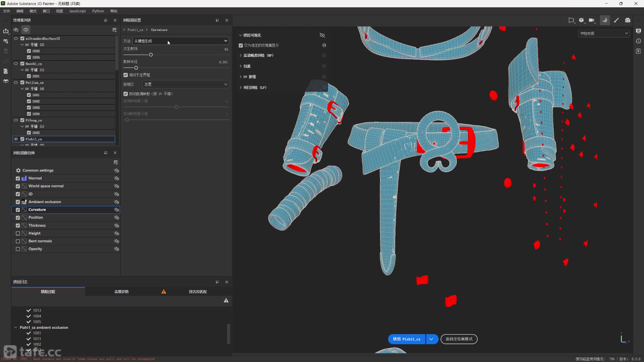This screenshot has width=644, height=362.
Task: Adjust the 次生射线 slider handle
Action: 151,55
